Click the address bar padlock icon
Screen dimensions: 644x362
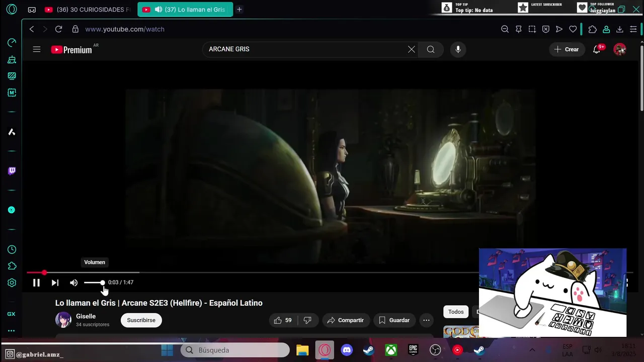(75, 29)
